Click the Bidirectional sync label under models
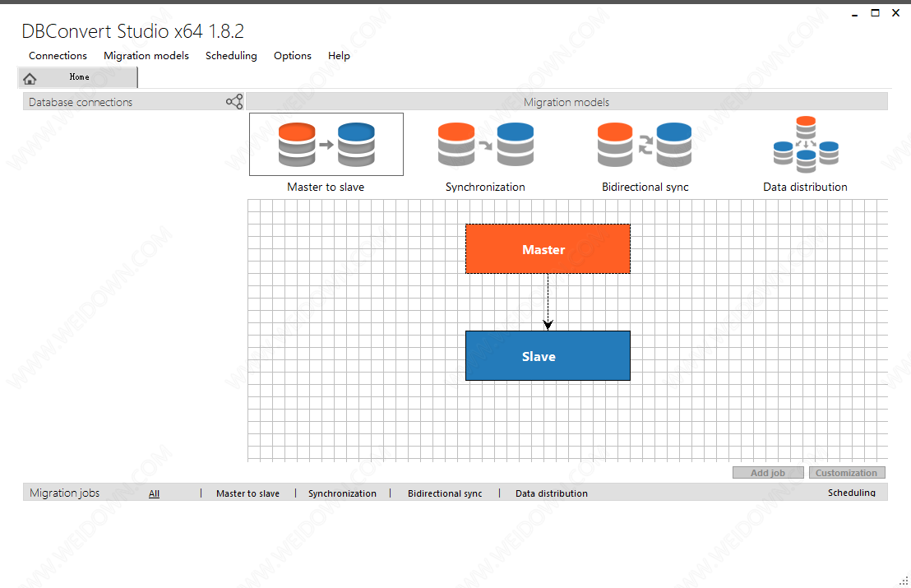This screenshot has height=588, width=911. (x=645, y=188)
